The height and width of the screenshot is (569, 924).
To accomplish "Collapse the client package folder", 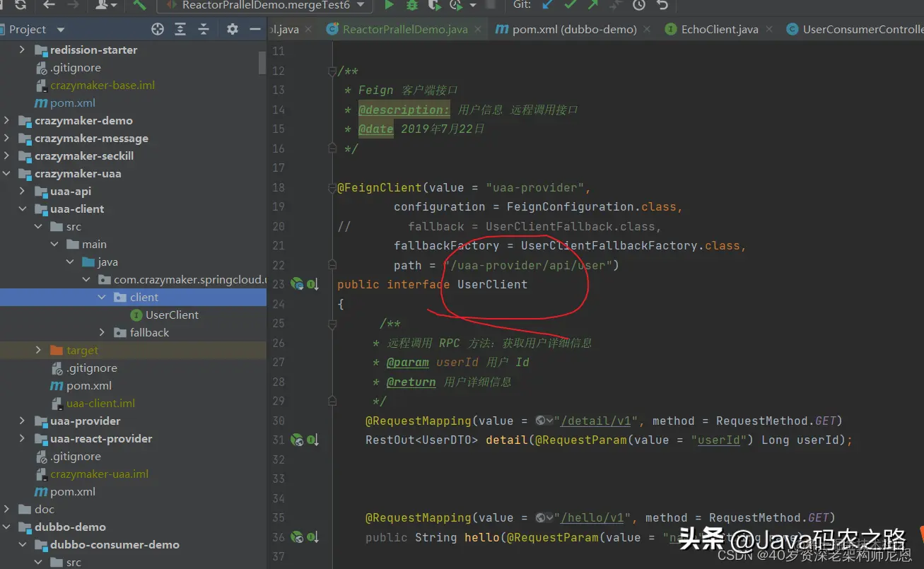I will (102, 298).
